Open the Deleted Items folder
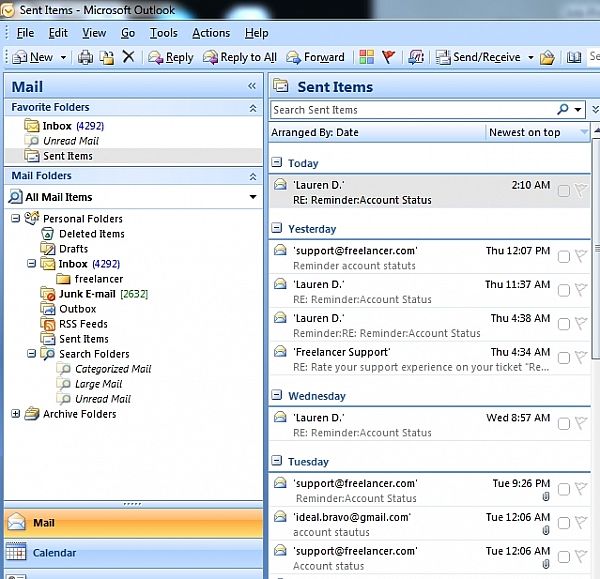600x579 pixels. [91, 234]
